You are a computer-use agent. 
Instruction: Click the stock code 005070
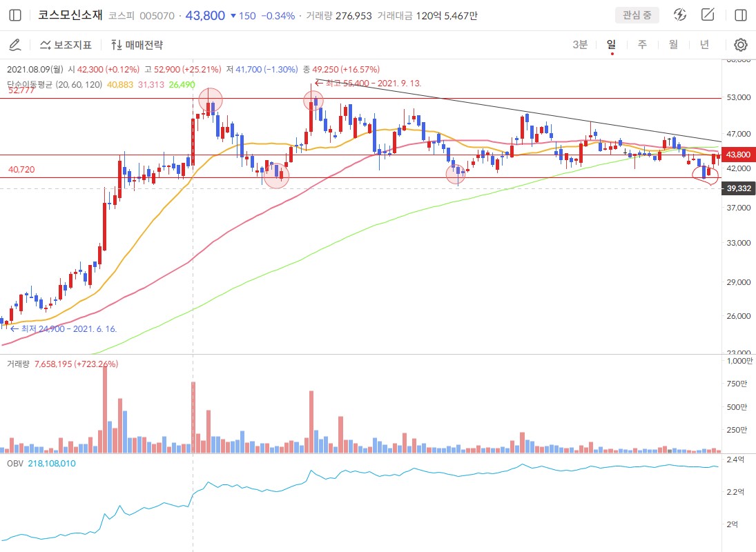pos(157,16)
